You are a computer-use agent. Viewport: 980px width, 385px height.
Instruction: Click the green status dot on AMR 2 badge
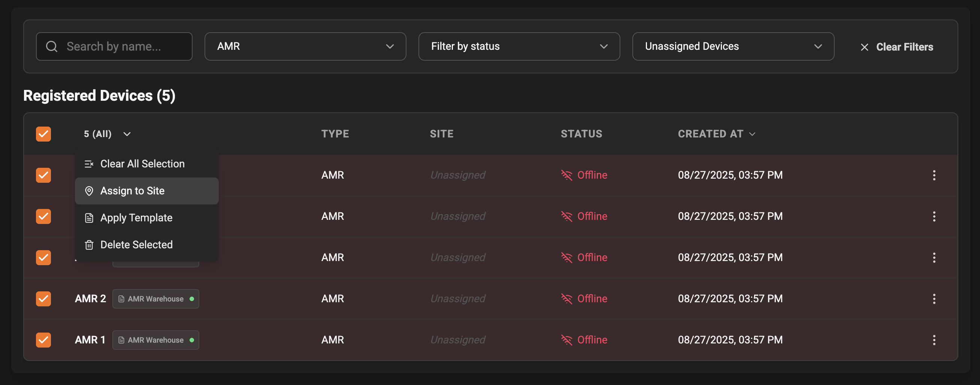(x=192, y=299)
